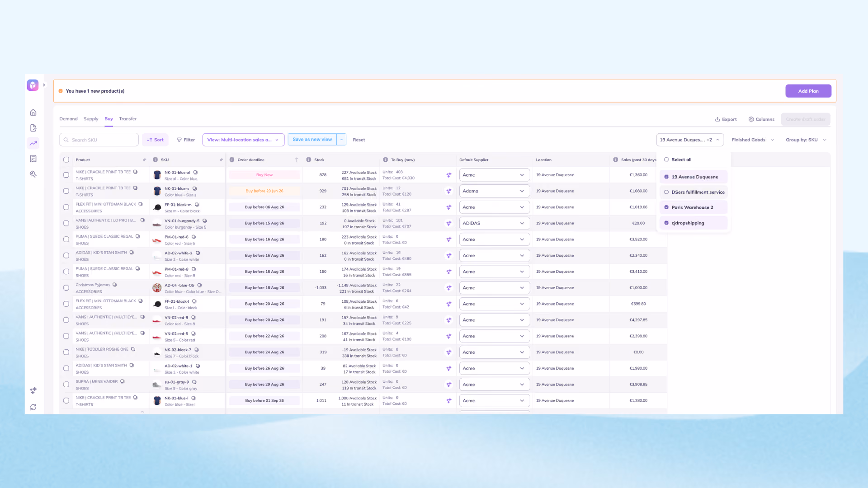This screenshot has width=868, height=488.
Task: Expand the Adama default supplier dropdown
Action: tap(495, 191)
